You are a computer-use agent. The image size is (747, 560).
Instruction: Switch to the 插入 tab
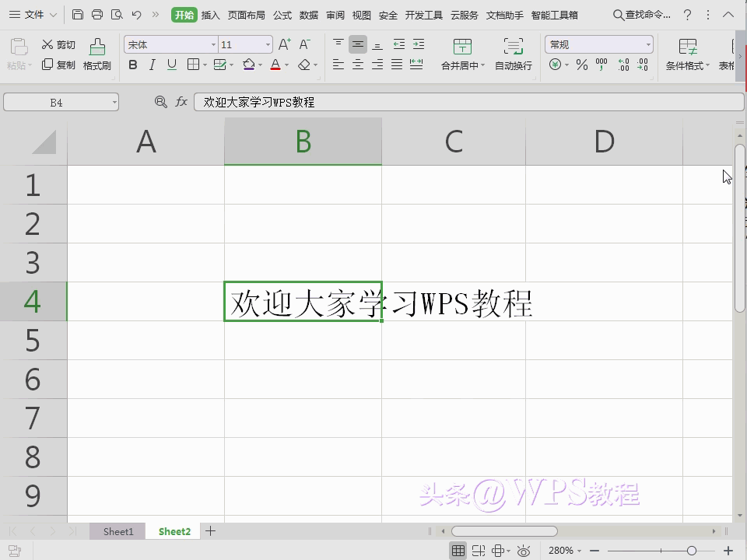(210, 16)
